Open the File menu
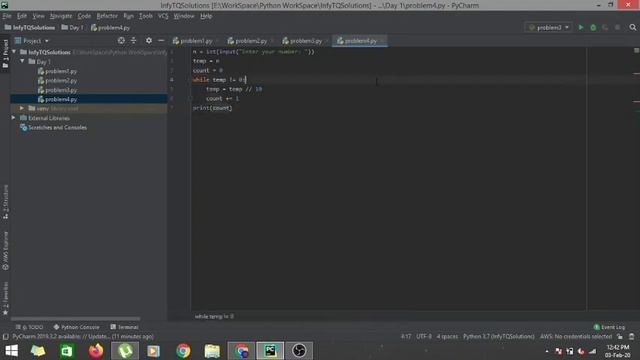This screenshot has height=360, width=640. pyautogui.click(x=7, y=16)
